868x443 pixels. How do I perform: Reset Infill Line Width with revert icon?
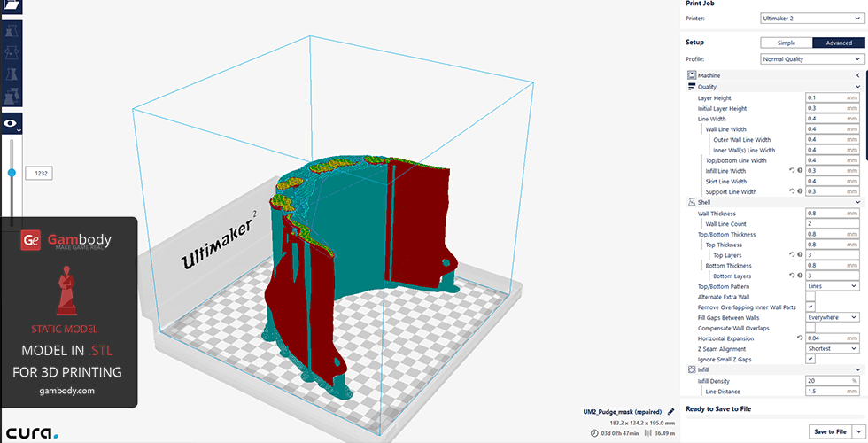791,171
